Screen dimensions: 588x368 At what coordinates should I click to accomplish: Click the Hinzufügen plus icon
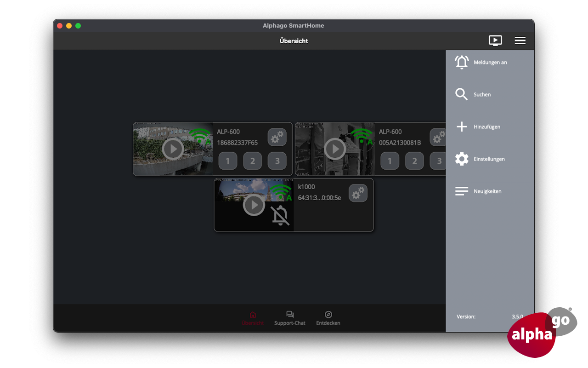[462, 126]
